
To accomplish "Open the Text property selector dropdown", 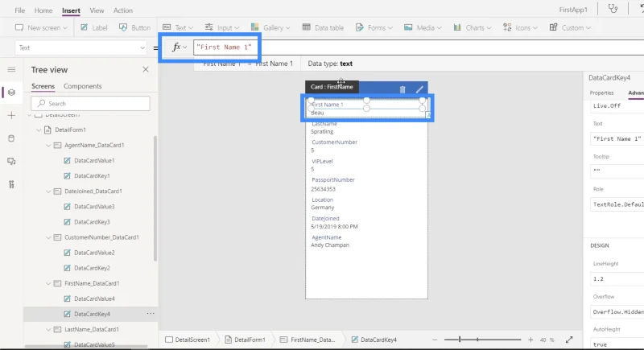I will pos(81,47).
